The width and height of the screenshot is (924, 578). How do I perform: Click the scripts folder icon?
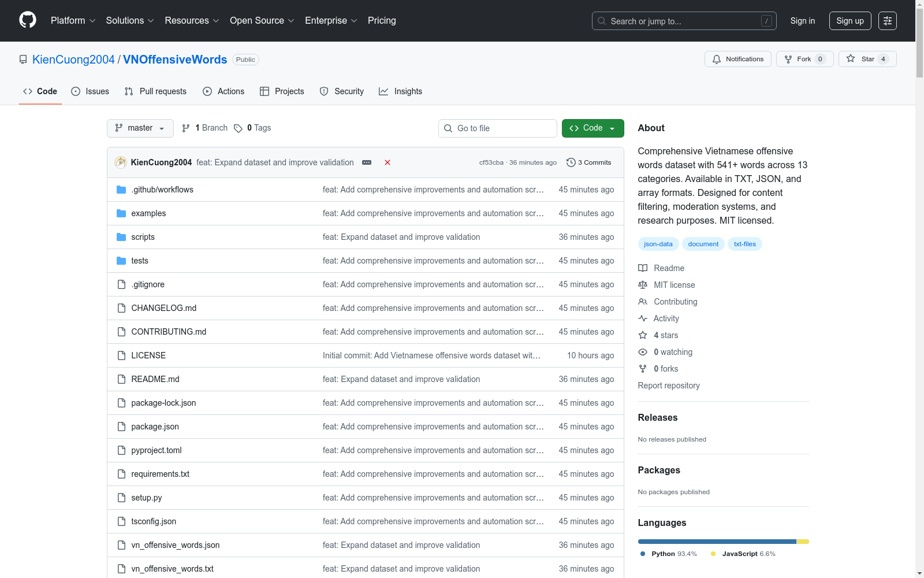point(121,237)
